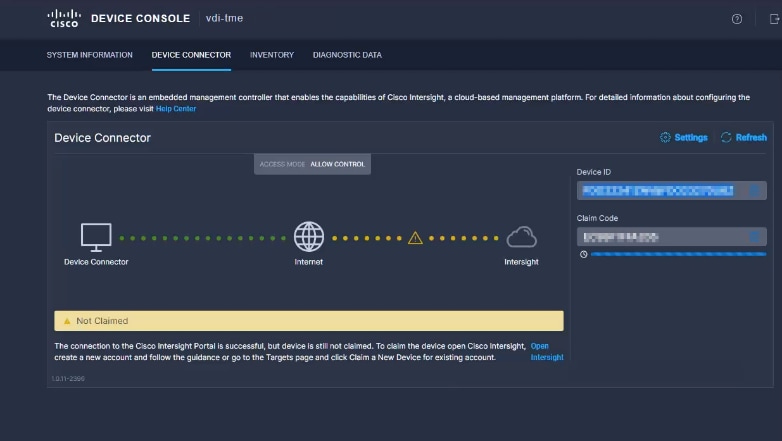Click the Intersight label under the cloud
This screenshot has height=441, width=782.
coord(521,262)
